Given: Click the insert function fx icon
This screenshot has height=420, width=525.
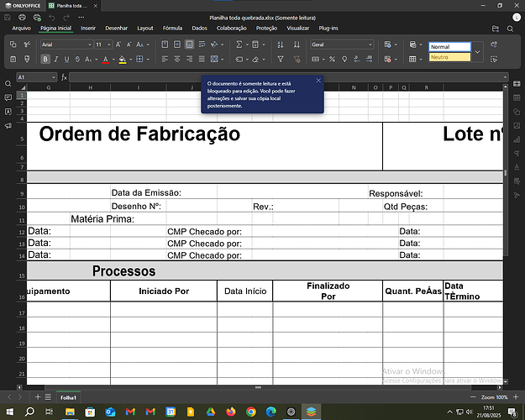Looking at the screenshot, I should (62, 77).
